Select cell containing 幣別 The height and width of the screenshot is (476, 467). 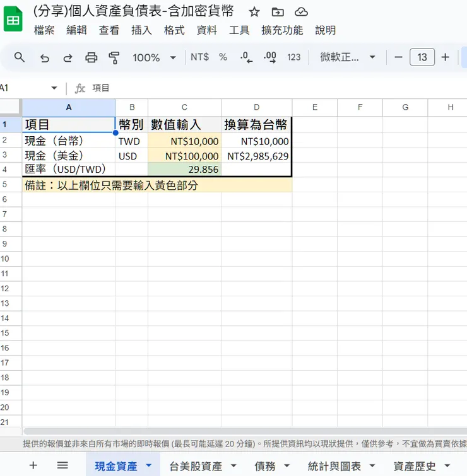(x=132, y=124)
